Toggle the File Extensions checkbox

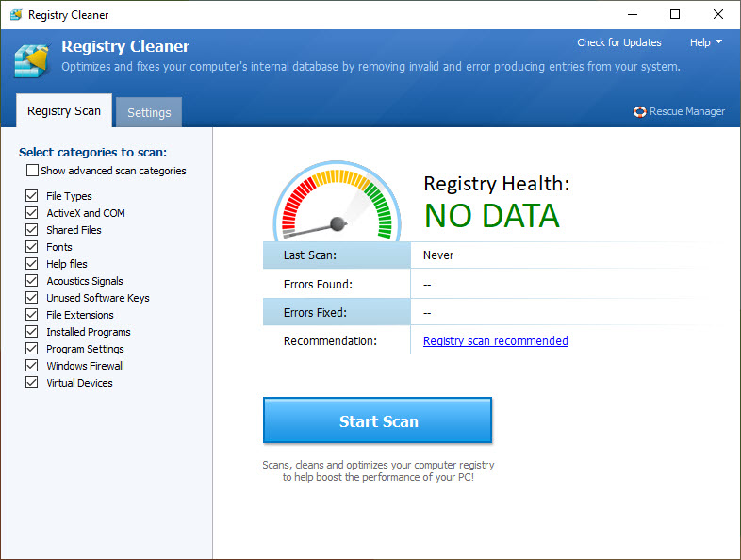pos(32,315)
